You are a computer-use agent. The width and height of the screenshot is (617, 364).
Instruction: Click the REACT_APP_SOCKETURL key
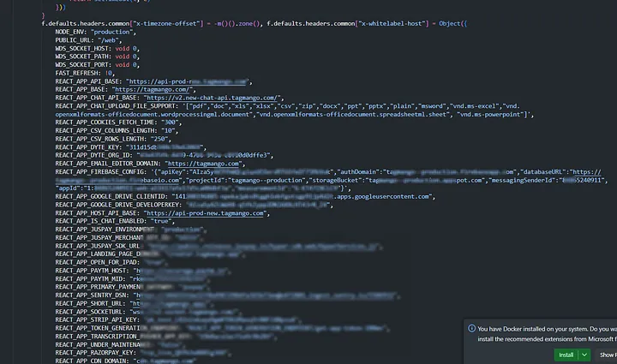(x=88, y=312)
